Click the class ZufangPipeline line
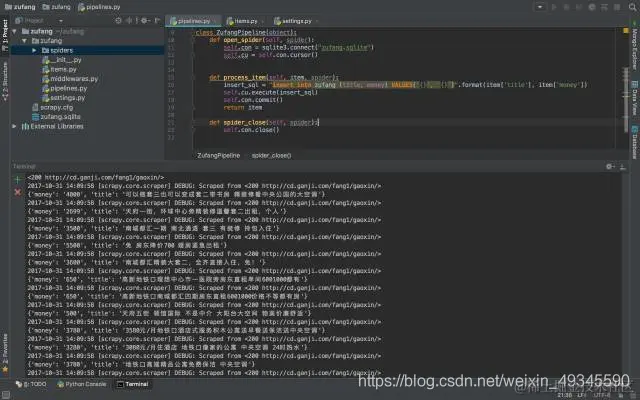Viewport: 640px width, 400px height. click(x=246, y=32)
